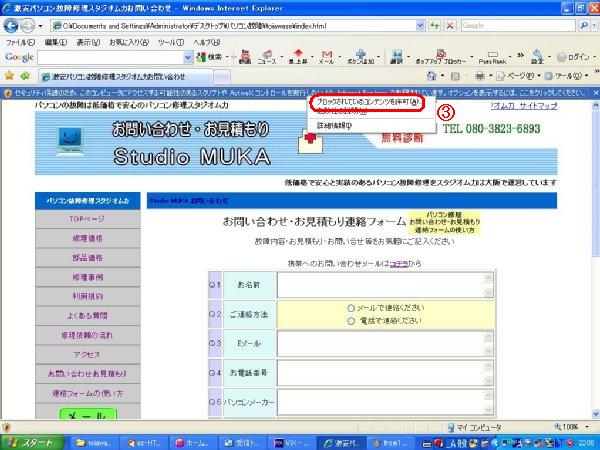Select the 電話で連絡ください radio button

[x=351, y=321]
